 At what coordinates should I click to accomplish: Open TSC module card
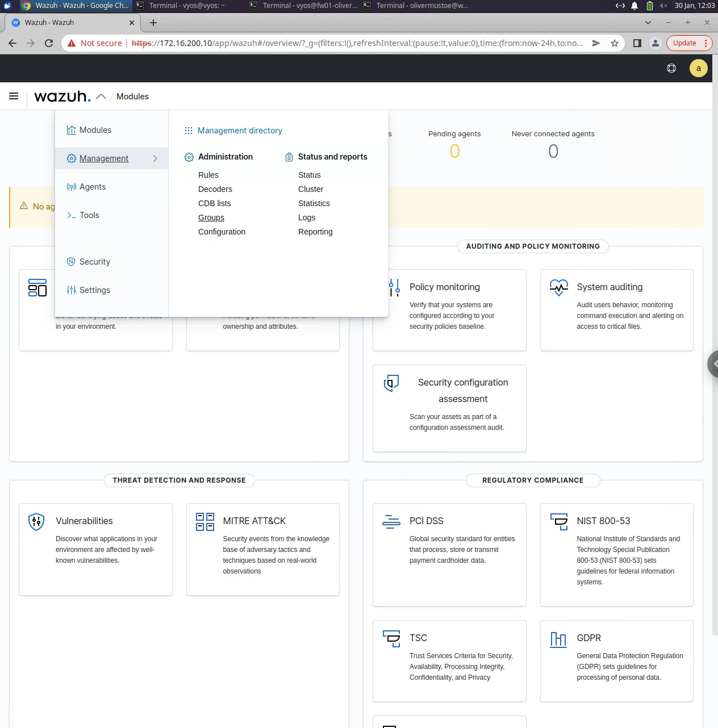(449, 661)
